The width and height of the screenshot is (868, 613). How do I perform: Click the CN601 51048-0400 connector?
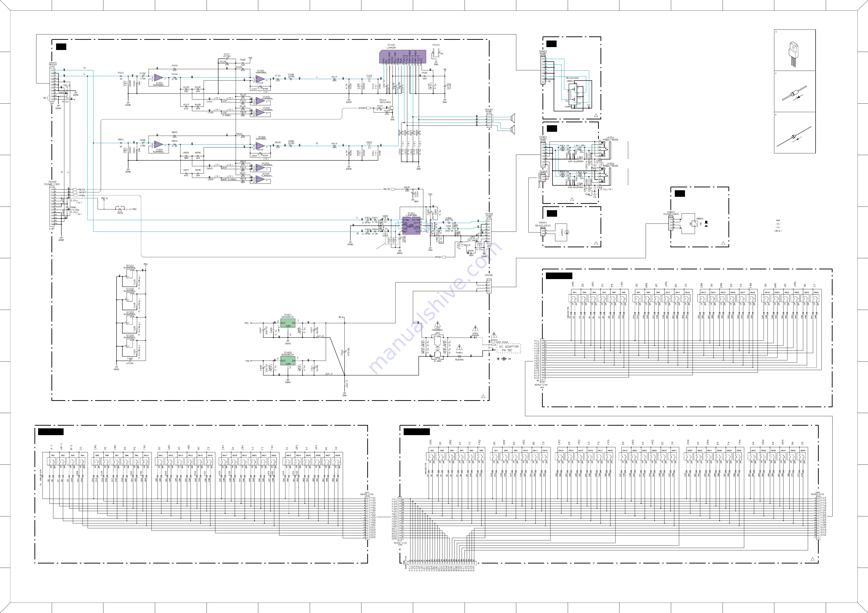pos(671,223)
